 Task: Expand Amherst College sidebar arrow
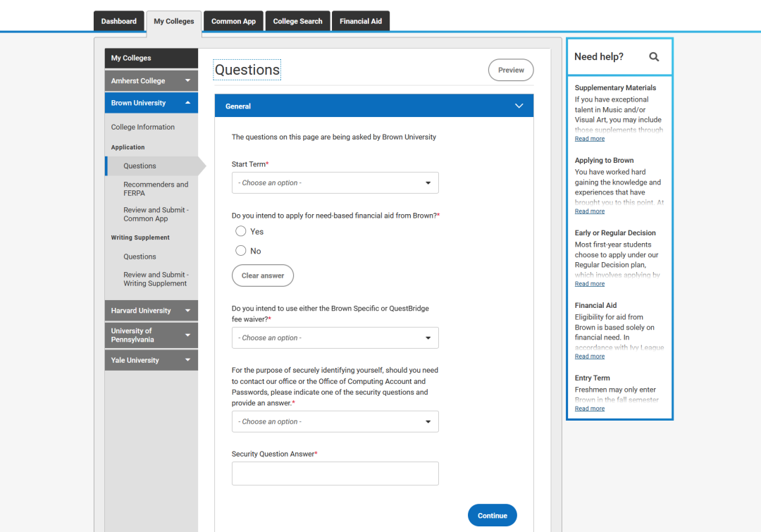(188, 80)
